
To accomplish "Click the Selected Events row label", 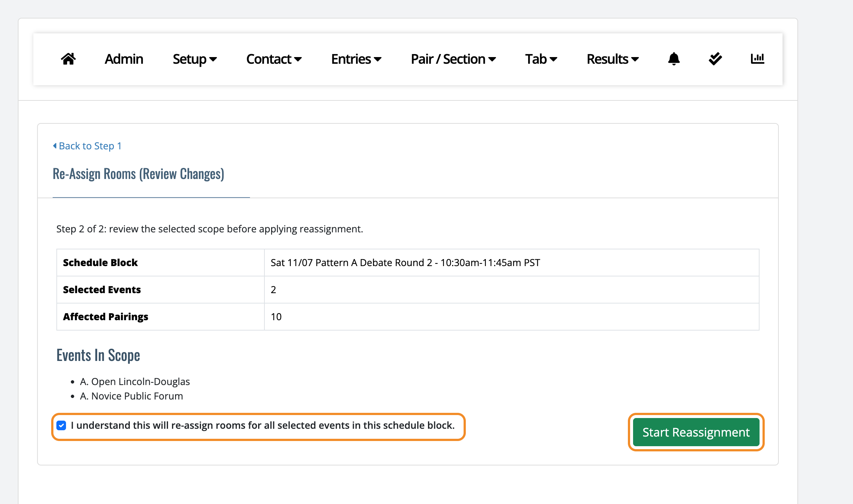I will (102, 290).
